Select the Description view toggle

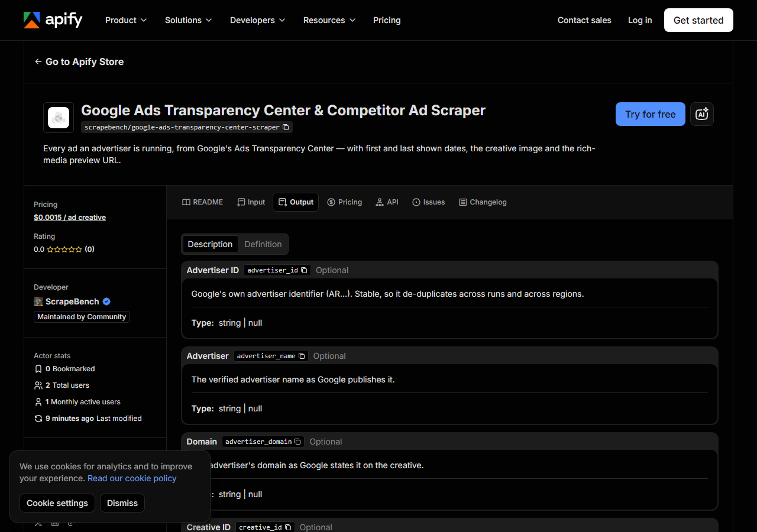[x=210, y=244]
